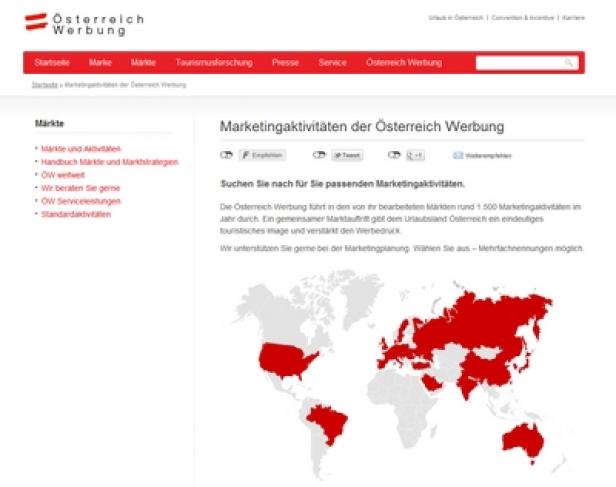The height and width of the screenshot is (487, 616).
Task: Follow the Urlaub in Österreich link
Action: [x=456, y=18]
